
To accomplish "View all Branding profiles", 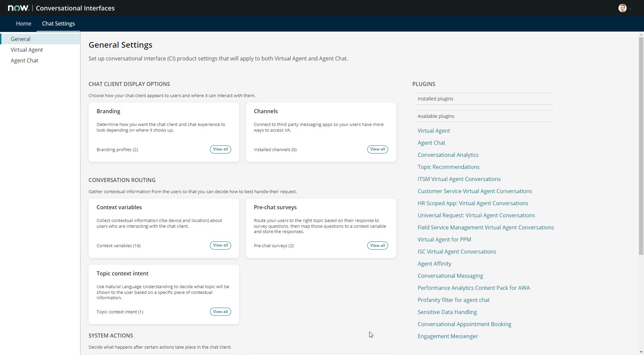I will coord(220,149).
